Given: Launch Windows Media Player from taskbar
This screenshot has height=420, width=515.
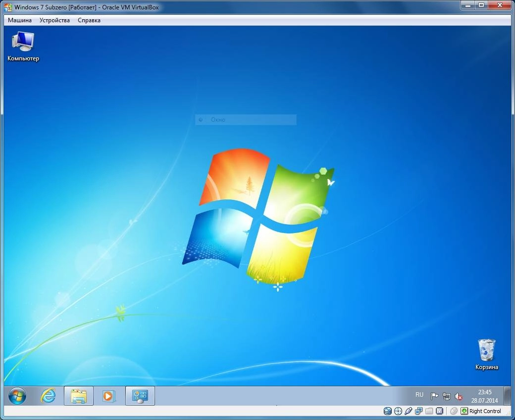Looking at the screenshot, I should [108, 396].
